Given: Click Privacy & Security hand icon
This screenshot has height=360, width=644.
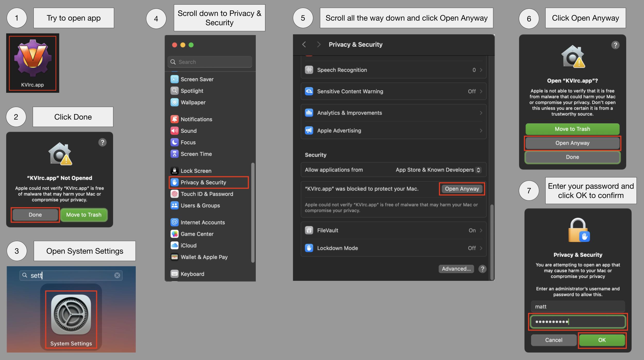Looking at the screenshot, I should click(174, 182).
